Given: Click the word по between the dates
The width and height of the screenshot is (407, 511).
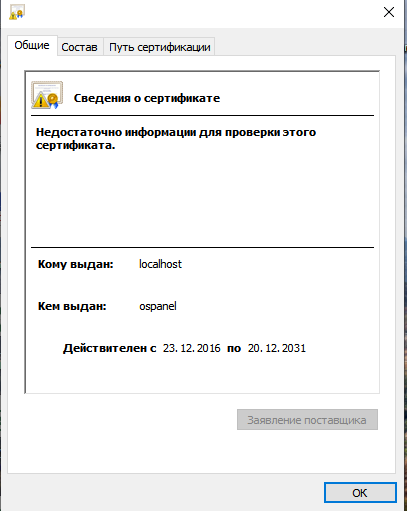Looking at the screenshot, I should tap(234, 348).
